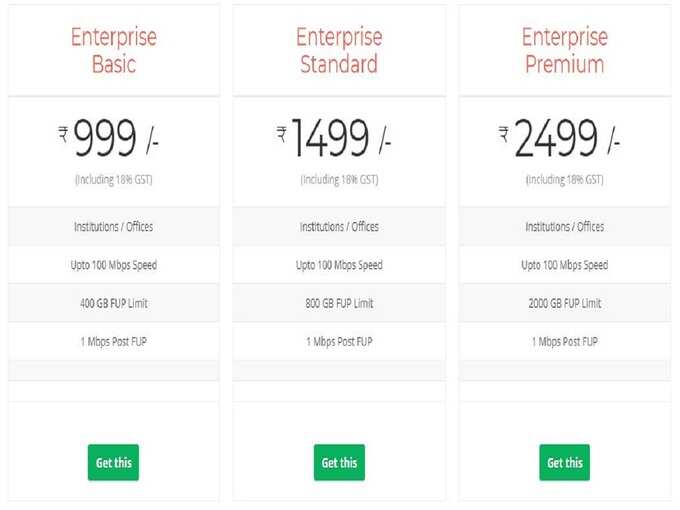Viewport: 680px width, 510px height.
Task: Select the Enterprise Standard plan title
Action: point(339,50)
